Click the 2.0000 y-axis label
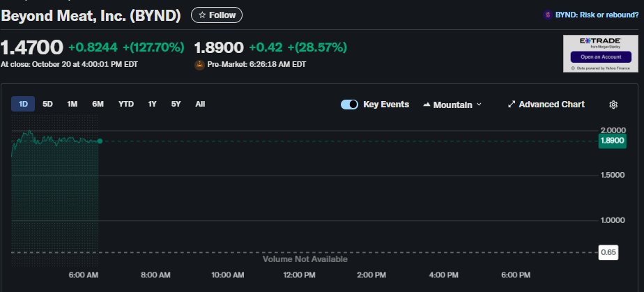This screenshot has width=644, height=292. [613, 130]
